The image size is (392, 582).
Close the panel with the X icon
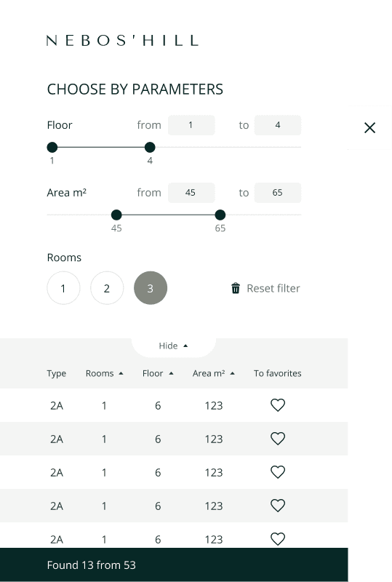point(369,128)
